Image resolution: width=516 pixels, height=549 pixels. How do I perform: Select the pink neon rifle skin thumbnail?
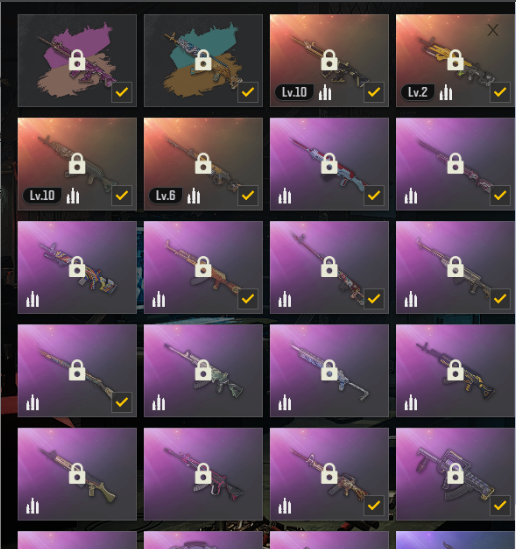coord(203,474)
